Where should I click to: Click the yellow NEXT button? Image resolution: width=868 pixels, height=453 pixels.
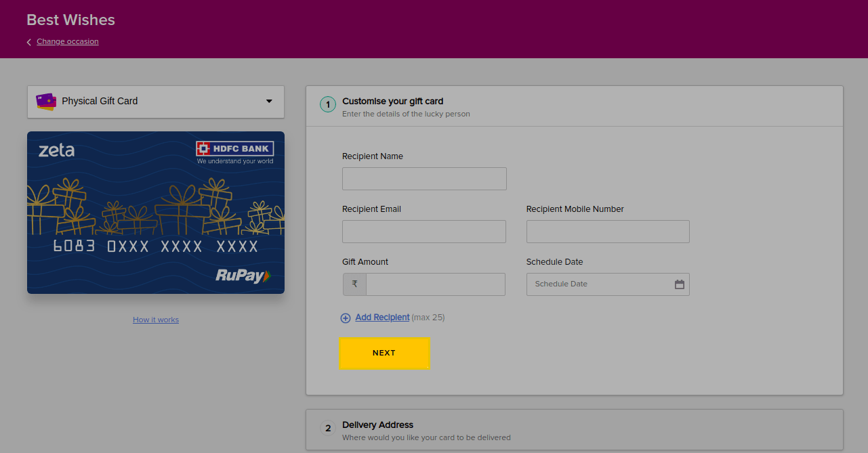(x=384, y=353)
